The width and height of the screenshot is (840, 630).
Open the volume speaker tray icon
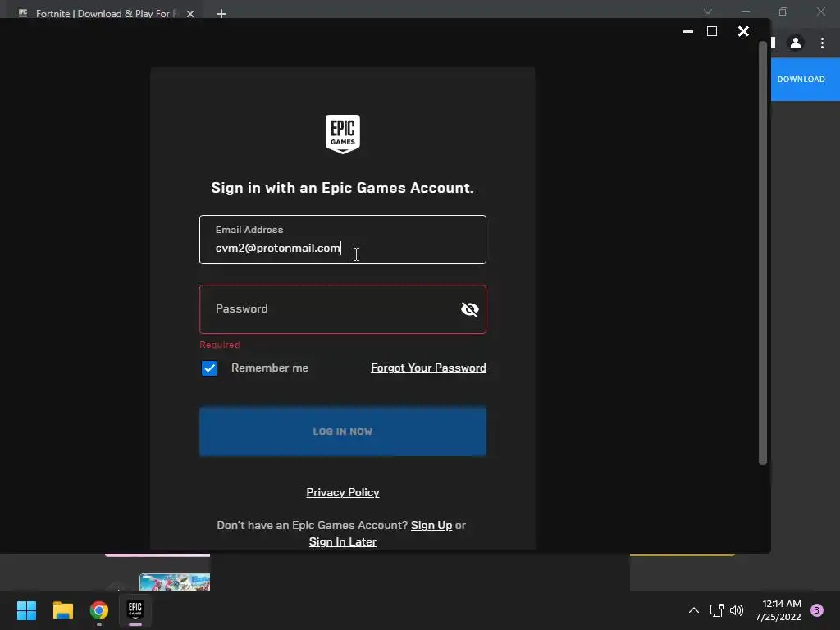coord(737,610)
